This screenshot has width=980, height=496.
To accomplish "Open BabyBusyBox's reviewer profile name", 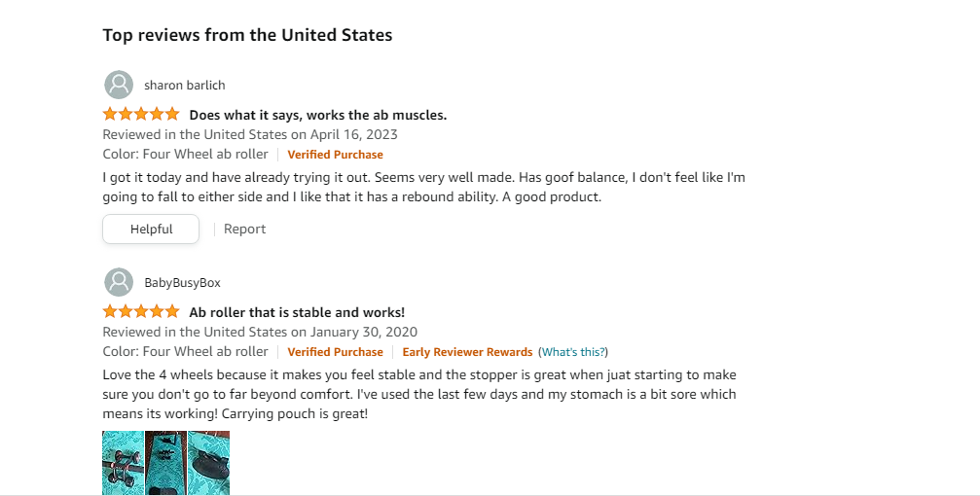I will (x=182, y=283).
